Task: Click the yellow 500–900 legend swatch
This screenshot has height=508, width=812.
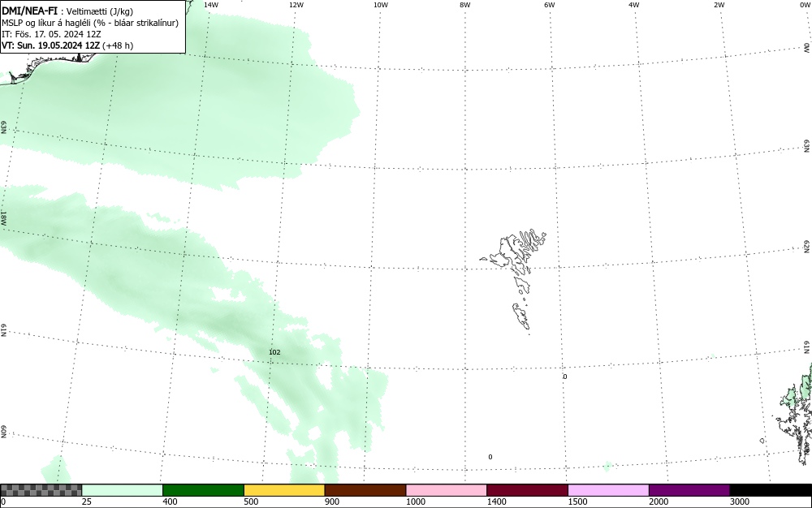Action: pyautogui.click(x=284, y=490)
